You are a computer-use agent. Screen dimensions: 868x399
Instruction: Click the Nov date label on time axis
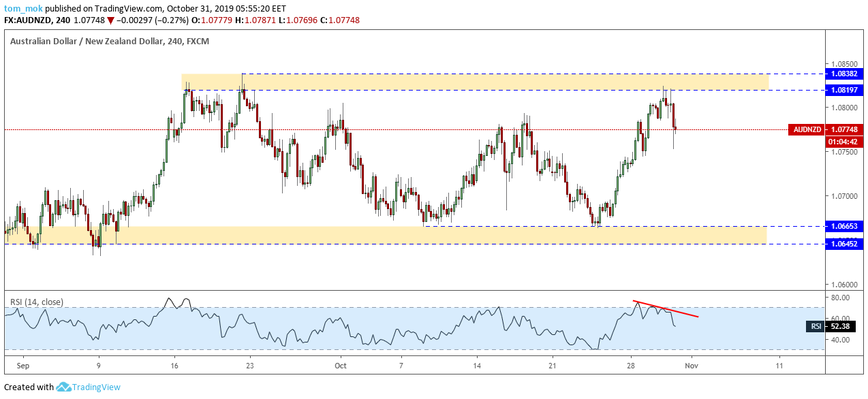[x=691, y=366]
